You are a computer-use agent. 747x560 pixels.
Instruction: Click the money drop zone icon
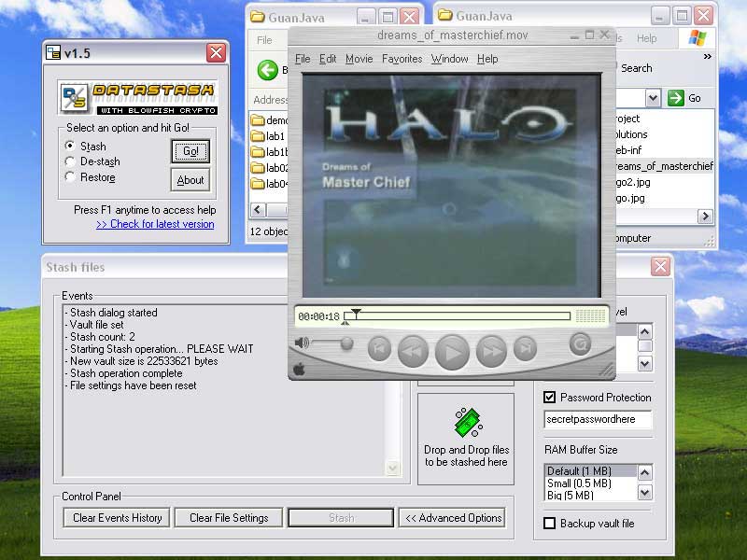467,423
